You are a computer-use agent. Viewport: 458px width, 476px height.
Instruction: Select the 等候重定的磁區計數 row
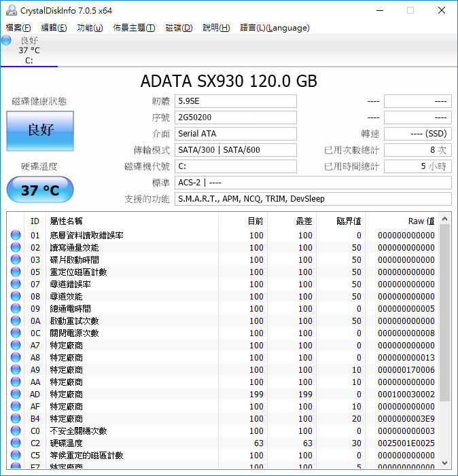point(223,455)
